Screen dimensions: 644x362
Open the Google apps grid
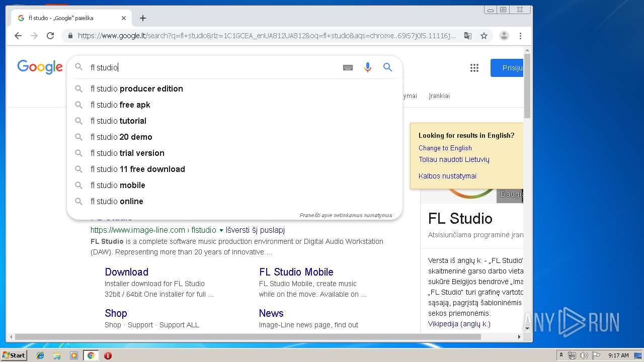[474, 68]
